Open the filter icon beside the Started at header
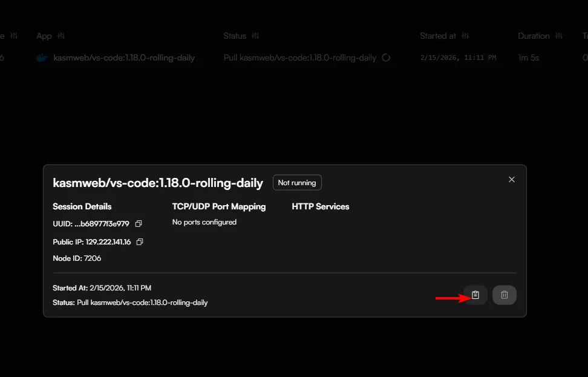 point(465,36)
